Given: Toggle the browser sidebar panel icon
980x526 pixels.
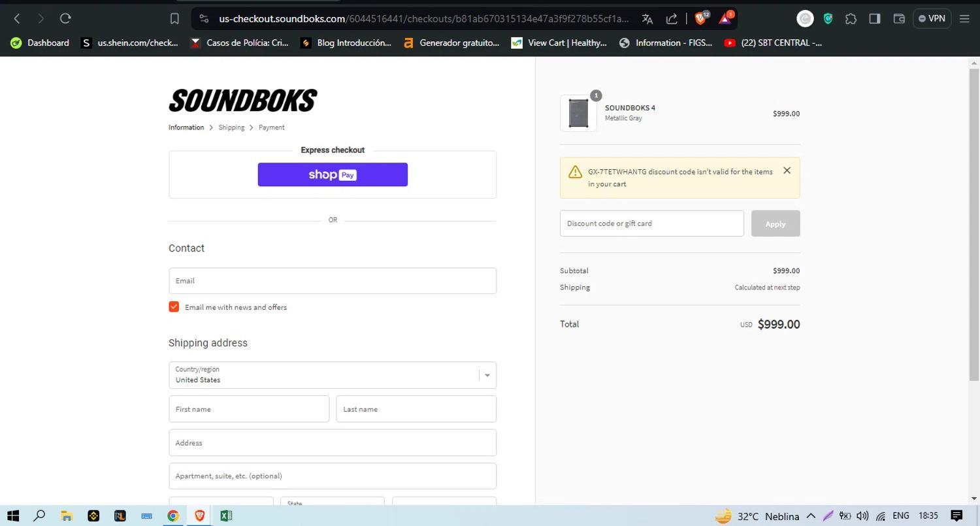Looking at the screenshot, I should [874, 18].
